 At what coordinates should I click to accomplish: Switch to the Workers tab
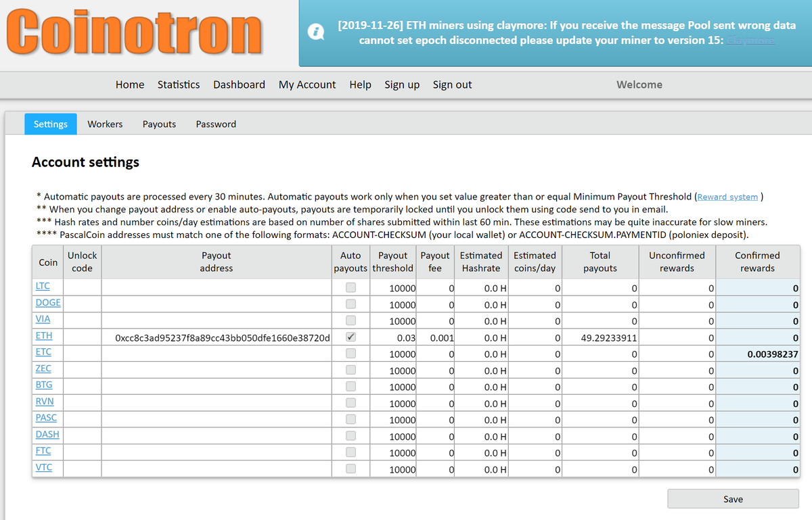(105, 124)
